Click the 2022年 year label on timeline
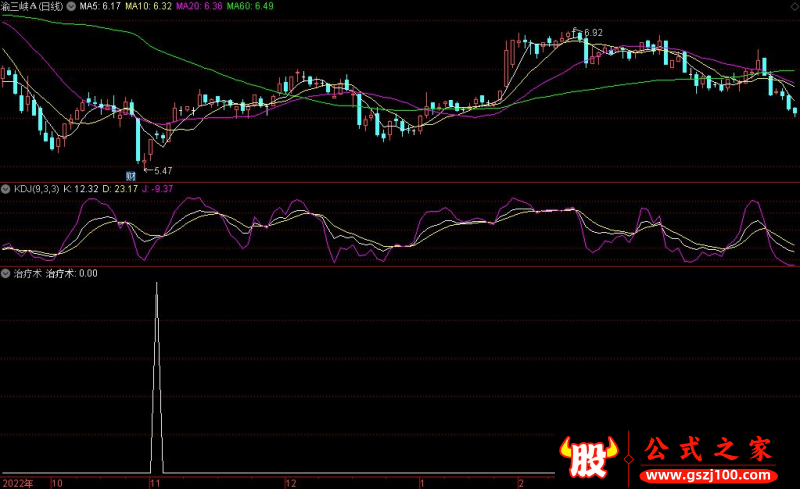This screenshot has height=489, width=800. (x=17, y=482)
